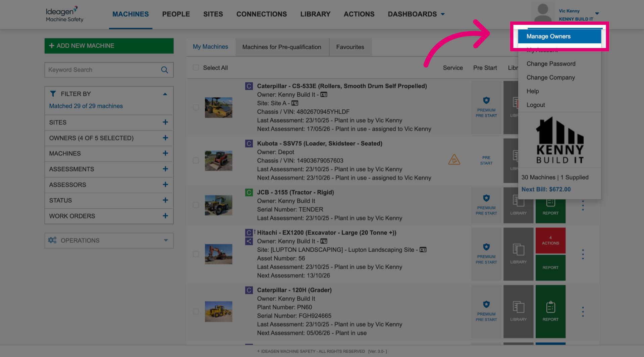
Task: Go to the People page
Action: [x=176, y=14]
